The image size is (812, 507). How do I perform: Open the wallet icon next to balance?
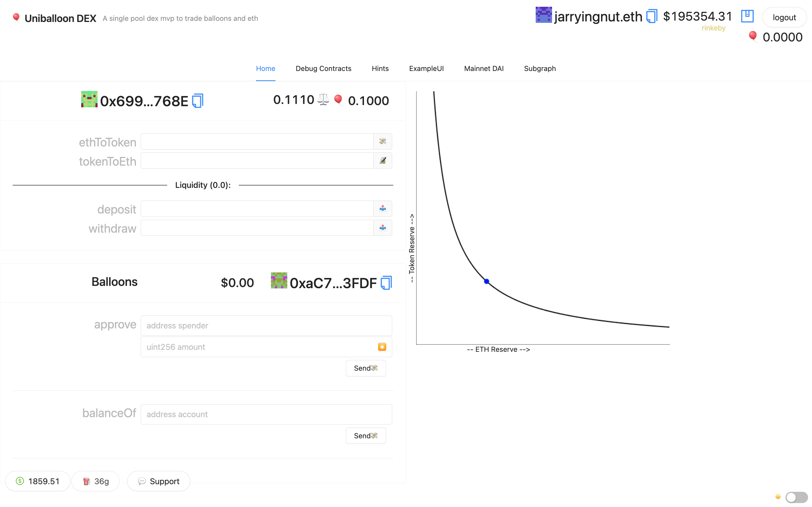click(x=747, y=16)
